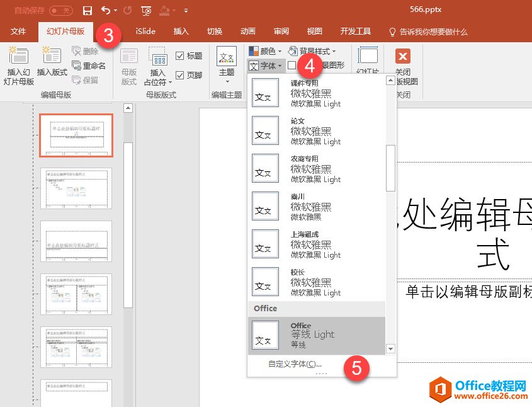This screenshot has height=407, width=532.
Task: Switch to the iSlide tab
Action: (145, 32)
